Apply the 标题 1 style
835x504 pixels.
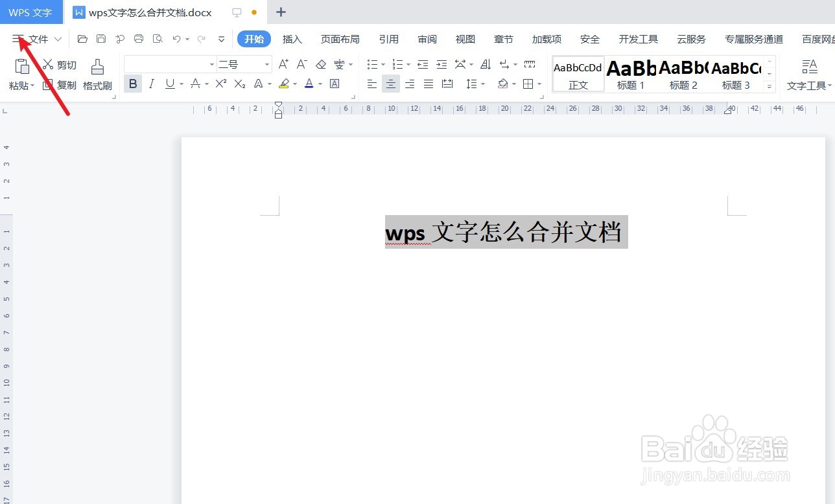631,74
